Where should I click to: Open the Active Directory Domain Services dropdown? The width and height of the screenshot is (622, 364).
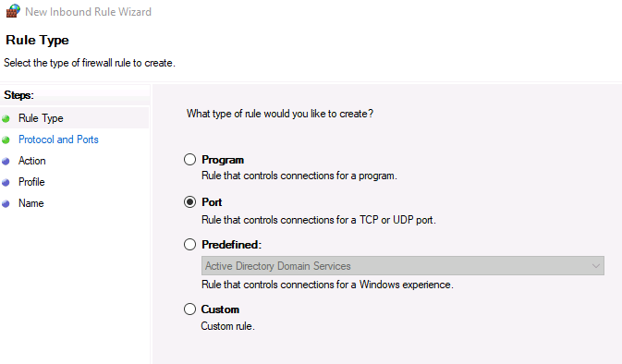403,266
